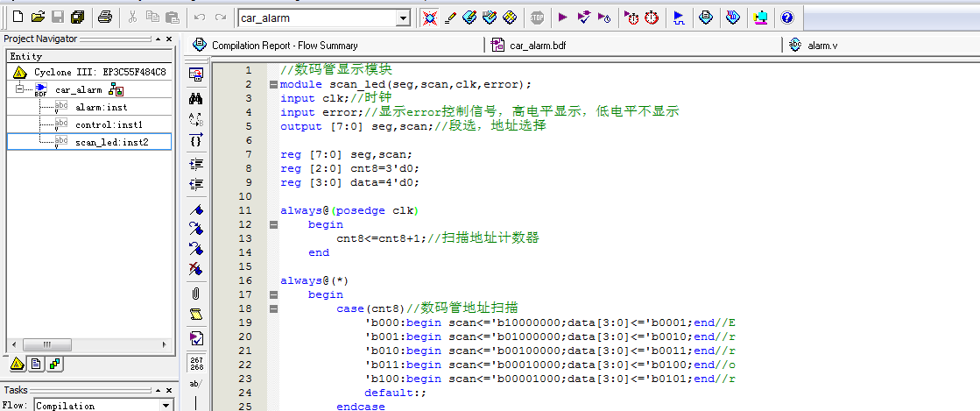Redo the last undone edit

pos(220,18)
